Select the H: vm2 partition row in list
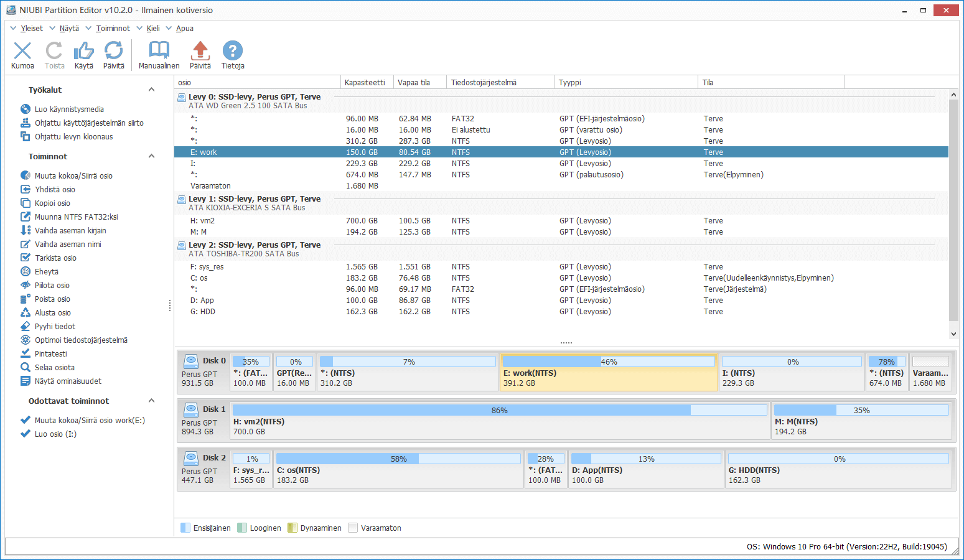This screenshot has width=964, height=560. (x=203, y=221)
